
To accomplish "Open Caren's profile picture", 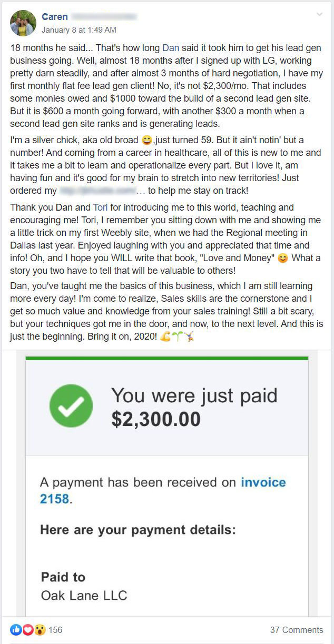I will pyautogui.click(x=23, y=23).
